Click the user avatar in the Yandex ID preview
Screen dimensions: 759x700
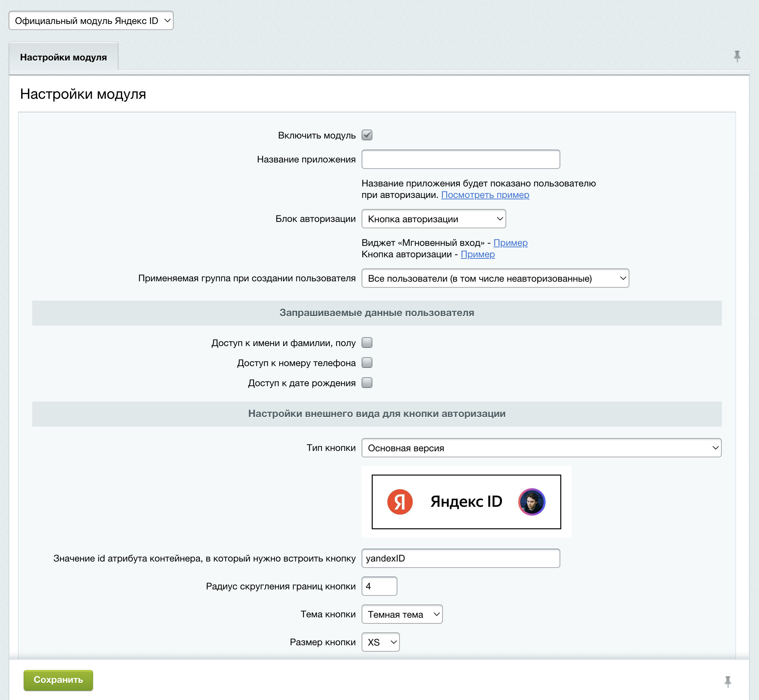(531, 502)
